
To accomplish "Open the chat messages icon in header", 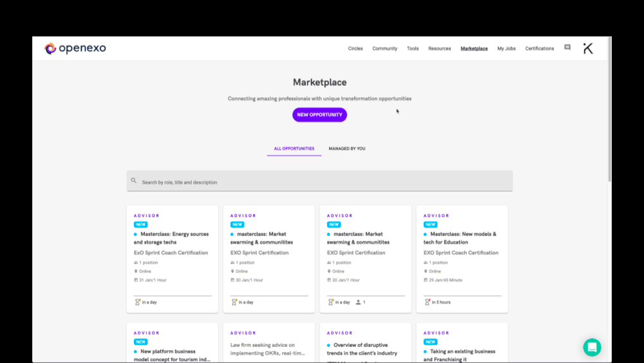I will [x=567, y=47].
